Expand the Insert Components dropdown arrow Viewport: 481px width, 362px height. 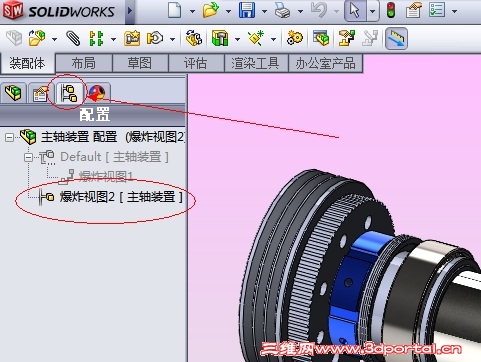(x=54, y=39)
